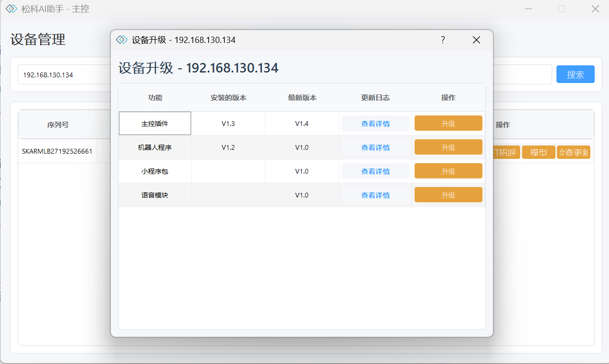609x364 pixels.
Task: Click the 模型 button in device row
Action: point(538,153)
